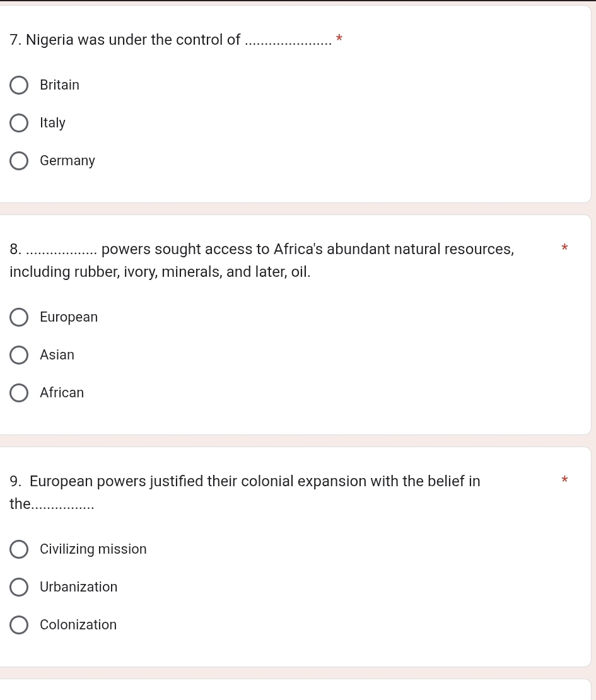Choose the Urbanization radio option
596x700 pixels.
coord(19,587)
